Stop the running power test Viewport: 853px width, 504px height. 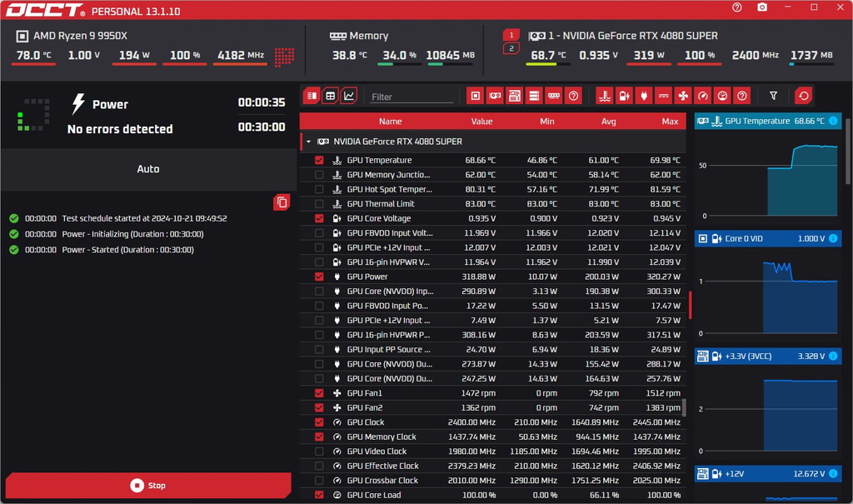pos(148,486)
